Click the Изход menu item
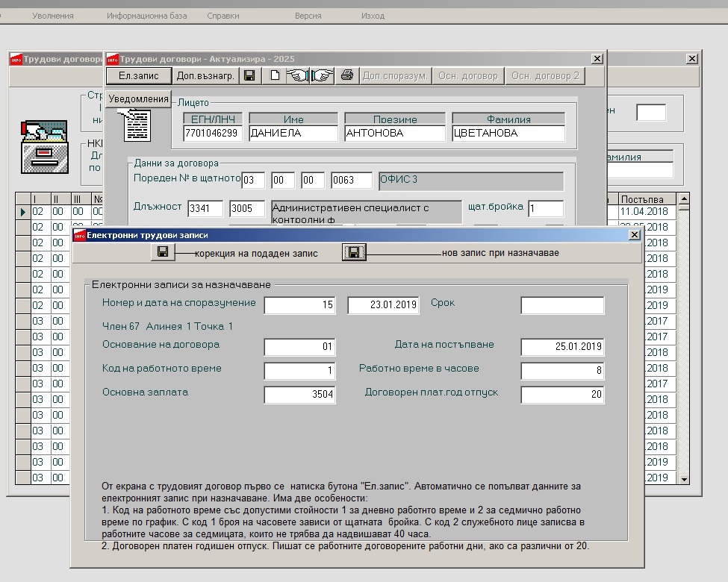The width and height of the screenshot is (728, 582). [373, 16]
